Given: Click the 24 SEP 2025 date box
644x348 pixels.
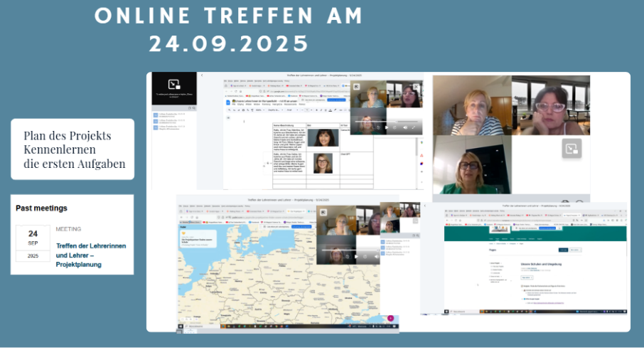Looking at the screenshot, I should click(33, 244).
